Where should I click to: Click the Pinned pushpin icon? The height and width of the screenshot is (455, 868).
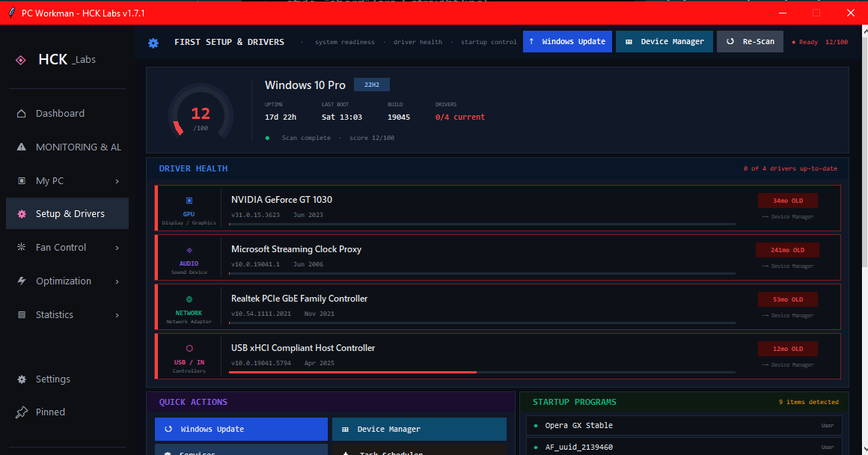[22, 412]
